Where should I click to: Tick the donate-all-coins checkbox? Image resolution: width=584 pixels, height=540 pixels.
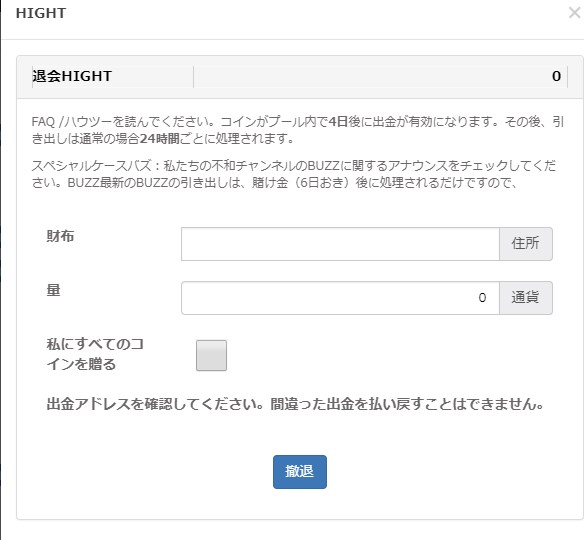click(212, 355)
